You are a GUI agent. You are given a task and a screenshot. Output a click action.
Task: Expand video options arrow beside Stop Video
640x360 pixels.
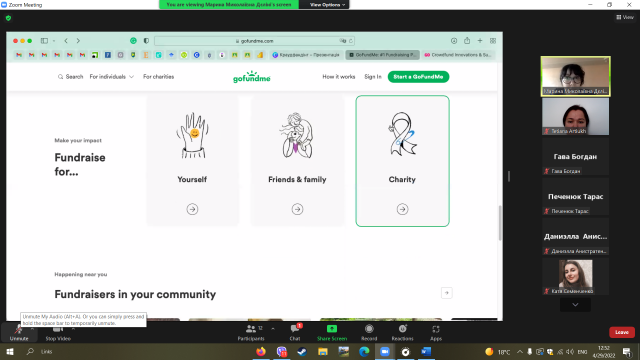point(73,328)
